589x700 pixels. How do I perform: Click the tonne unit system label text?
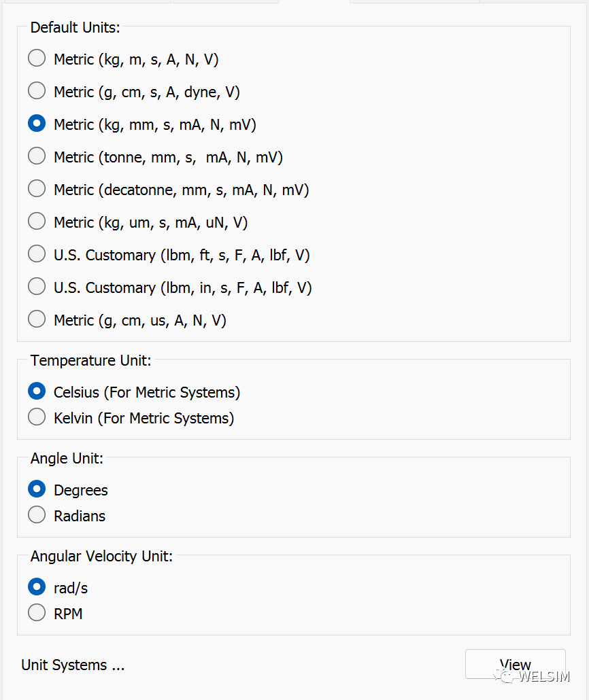pos(168,157)
